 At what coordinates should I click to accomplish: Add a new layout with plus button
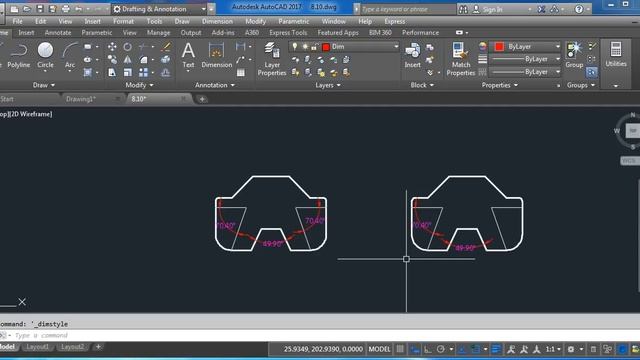[98, 347]
